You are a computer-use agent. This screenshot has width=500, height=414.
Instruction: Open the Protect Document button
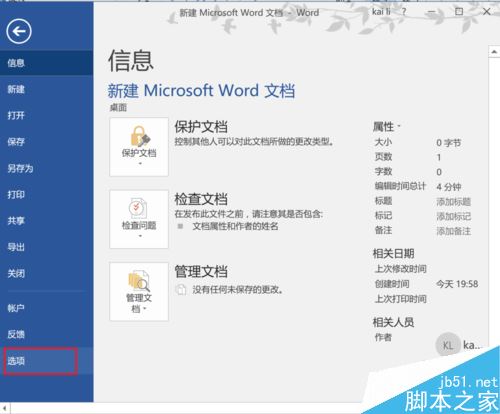point(139,147)
